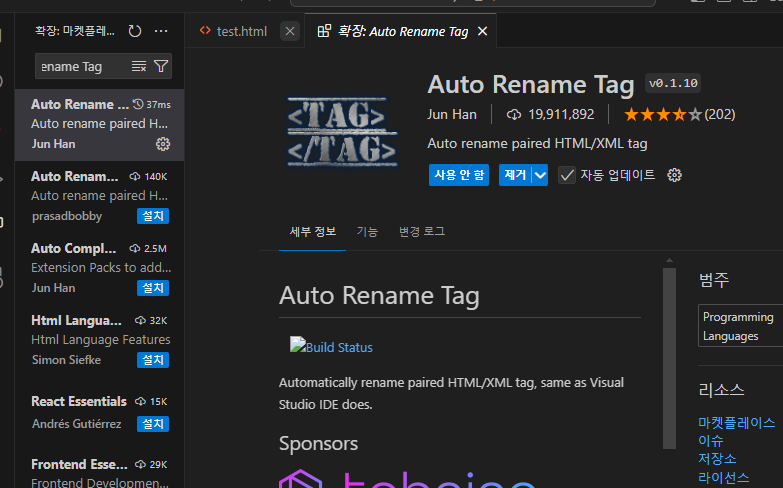Viewport: 783px width, 488px height.
Task: Open gear settings beside auto update checkbox
Action: pos(675,175)
